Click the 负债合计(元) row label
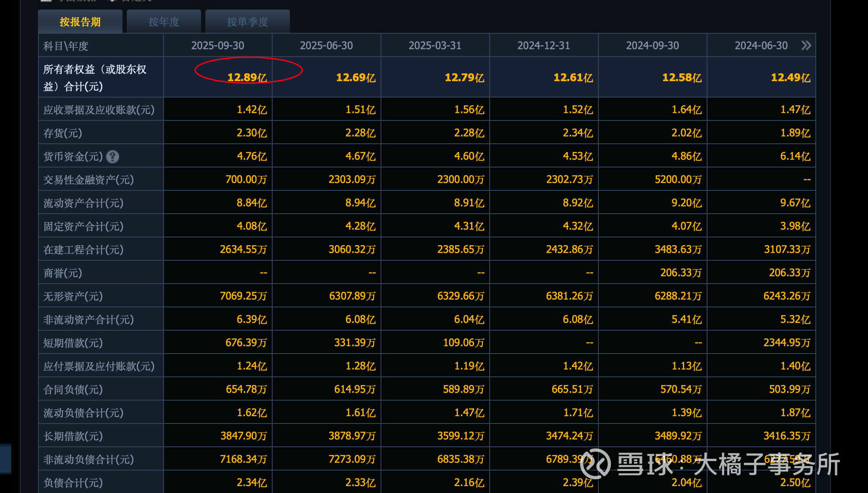Image resolution: width=868 pixels, height=493 pixels. pyautogui.click(x=73, y=483)
